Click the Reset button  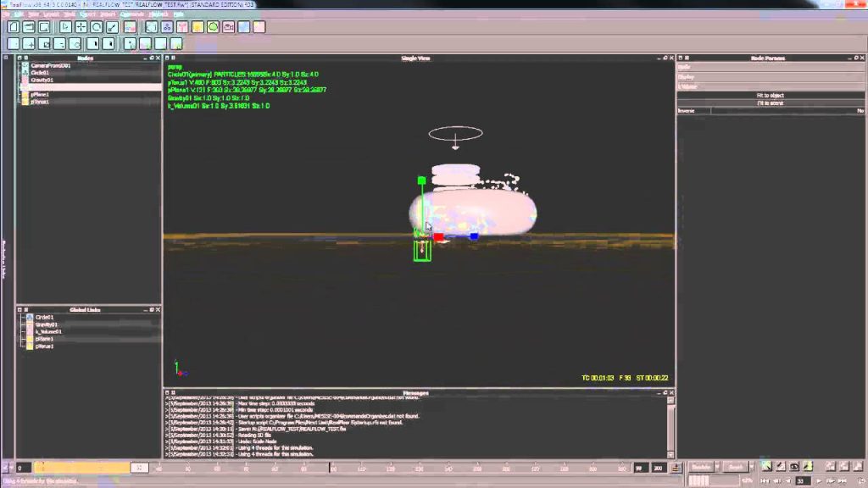(x=735, y=467)
